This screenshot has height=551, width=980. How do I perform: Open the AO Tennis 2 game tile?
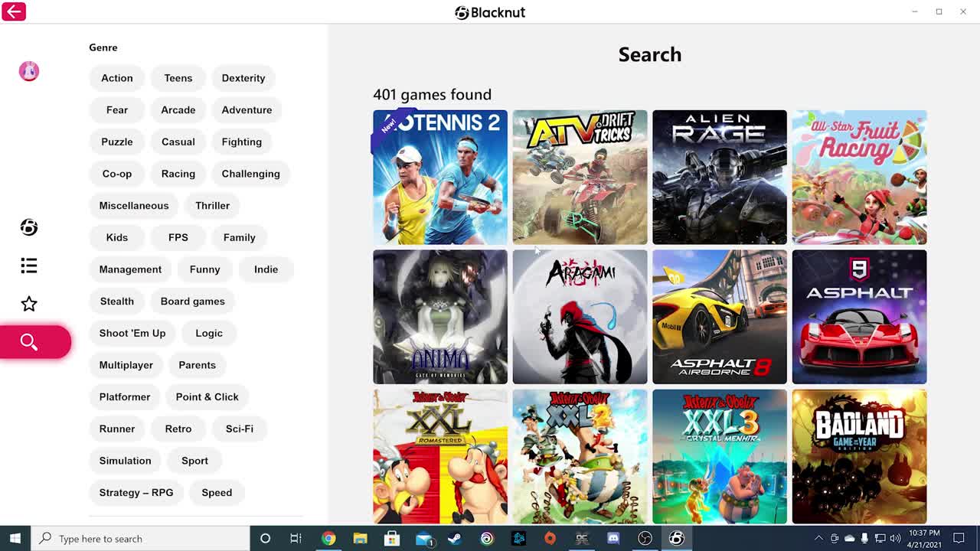click(x=440, y=178)
